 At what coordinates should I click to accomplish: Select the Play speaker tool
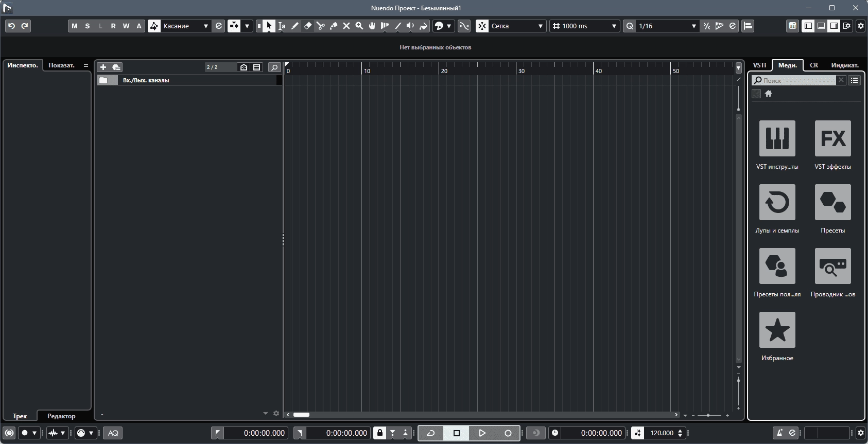point(410,26)
